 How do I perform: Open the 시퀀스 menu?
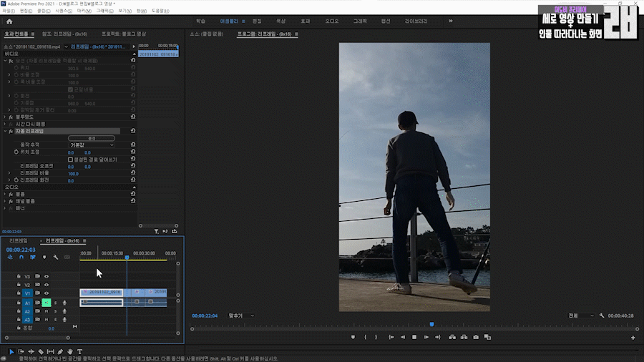[x=63, y=11]
